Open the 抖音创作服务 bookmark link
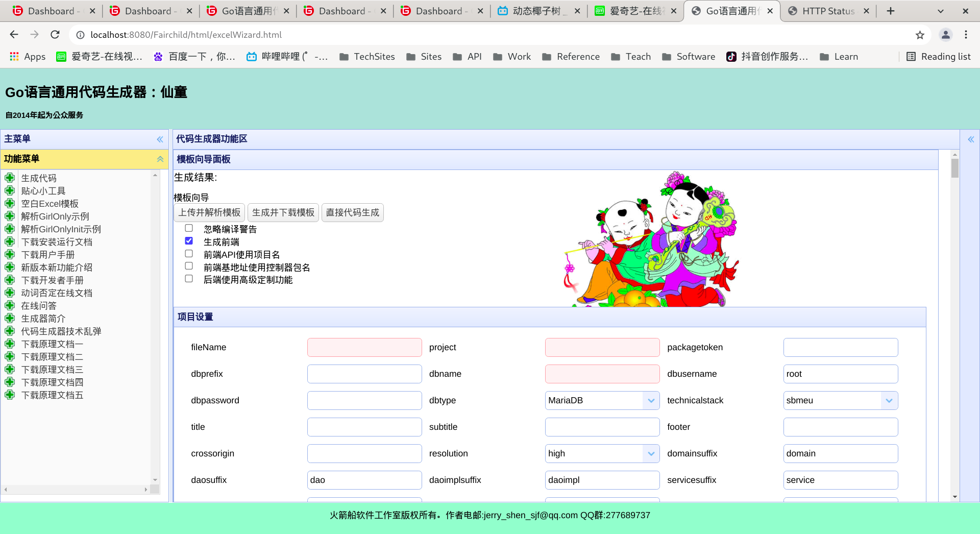This screenshot has width=980, height=534. click(767, 57)
